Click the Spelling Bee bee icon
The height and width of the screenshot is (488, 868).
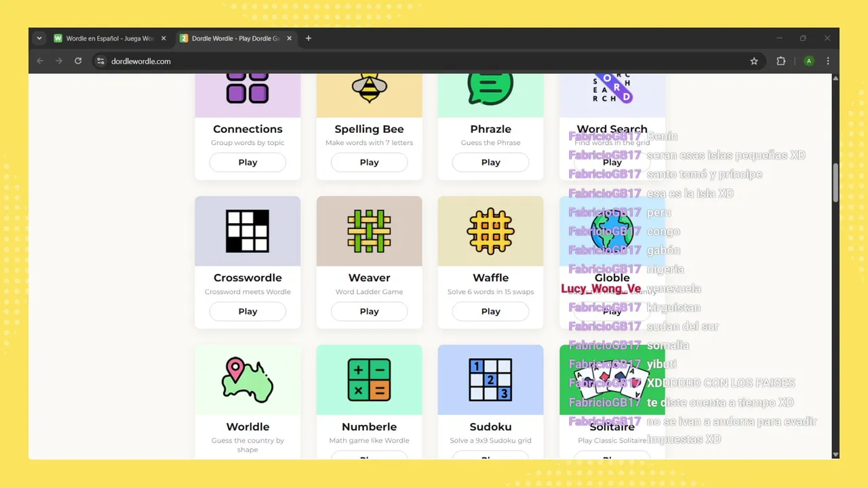[370, 88]
